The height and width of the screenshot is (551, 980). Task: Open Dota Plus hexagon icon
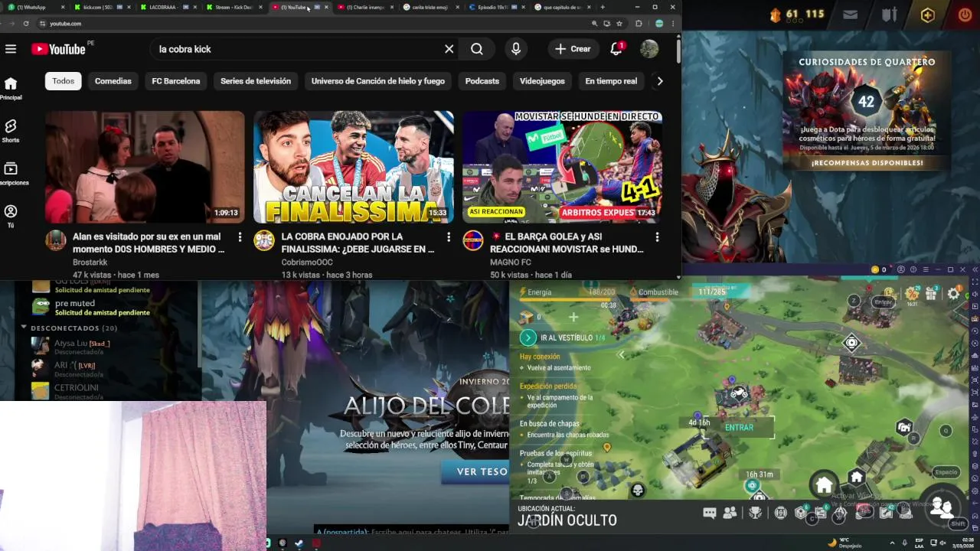[927, 15]
